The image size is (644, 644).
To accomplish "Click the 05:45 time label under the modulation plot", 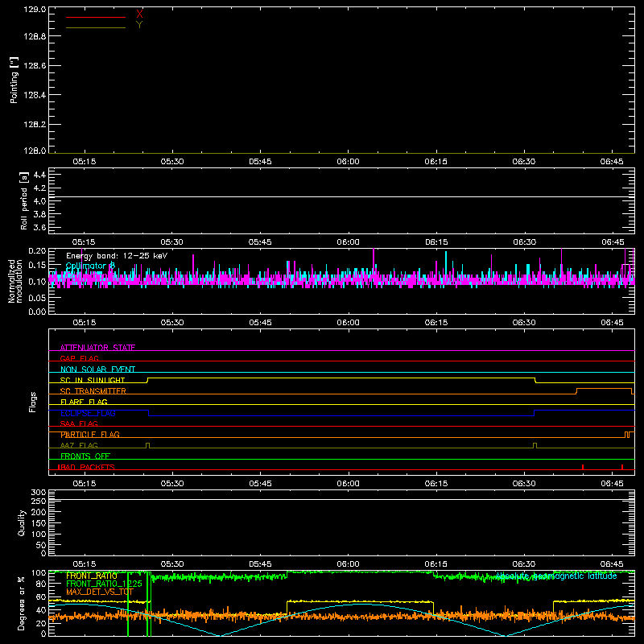I will pyautogui.click(x=260, y=323).
